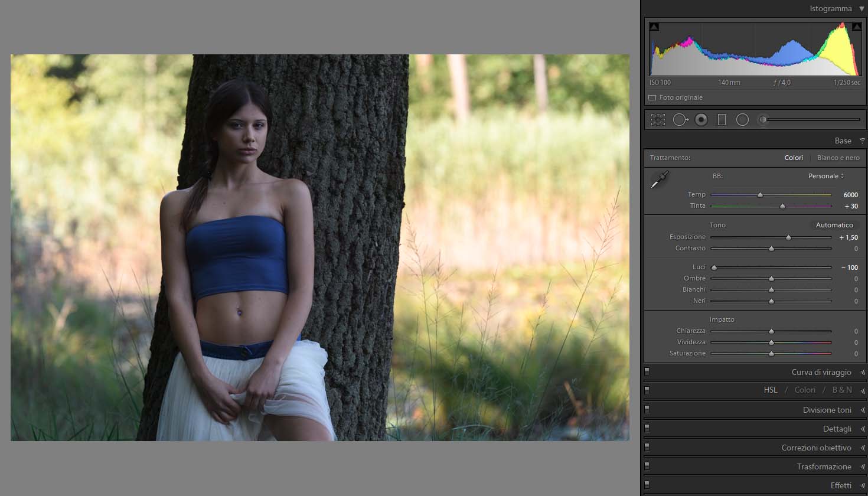Screen dimensions: 868x496
Task: Choose the Red Eye Correction tool
Action: [701, 120]
